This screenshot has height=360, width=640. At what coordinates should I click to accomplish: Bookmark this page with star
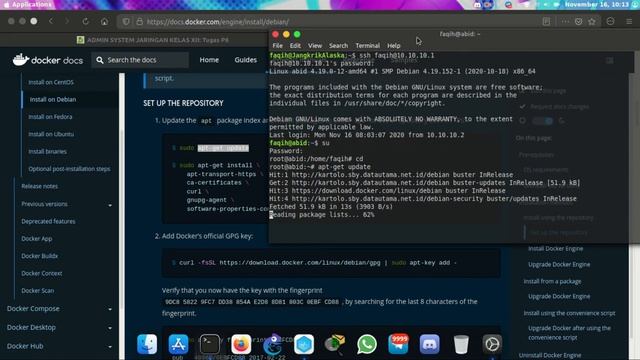click(592, 22)
